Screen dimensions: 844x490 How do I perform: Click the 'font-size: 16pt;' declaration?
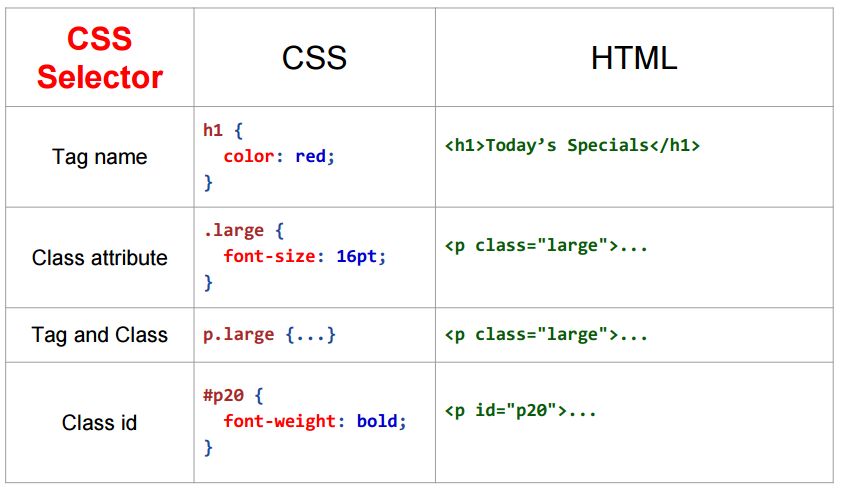[x=305, y=256]
